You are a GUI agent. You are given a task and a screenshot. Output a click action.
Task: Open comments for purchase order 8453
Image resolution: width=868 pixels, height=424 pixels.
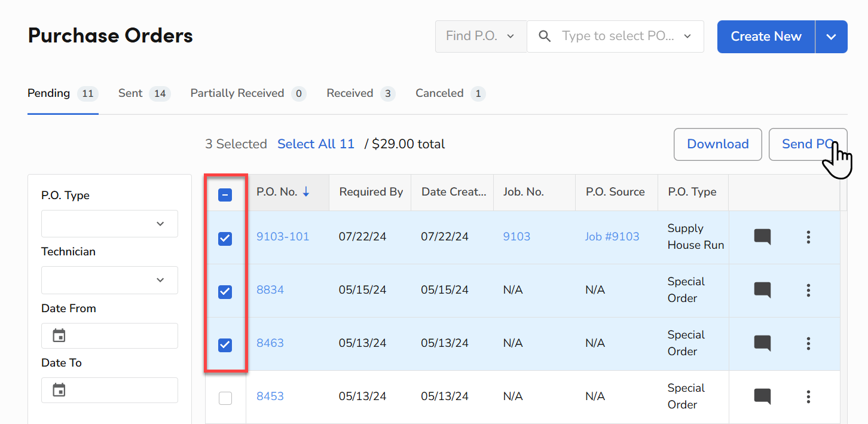[x=762, y=396]
